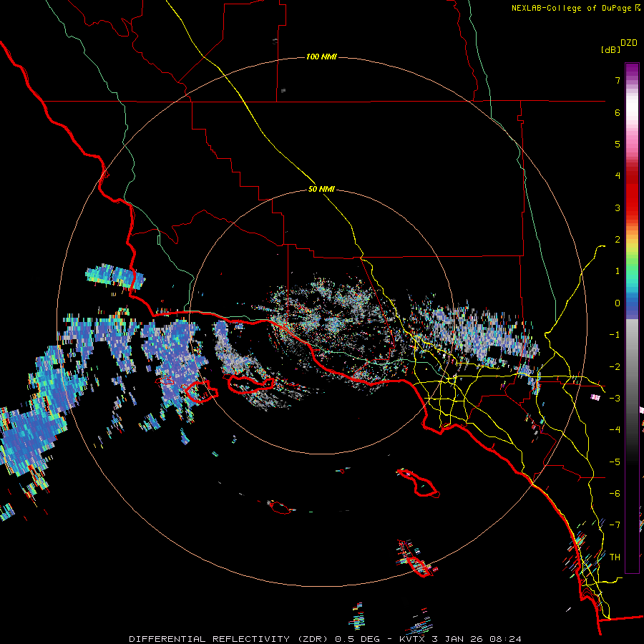Click the TH label on color scale
The image size is (644, 644).
(615, 557)
